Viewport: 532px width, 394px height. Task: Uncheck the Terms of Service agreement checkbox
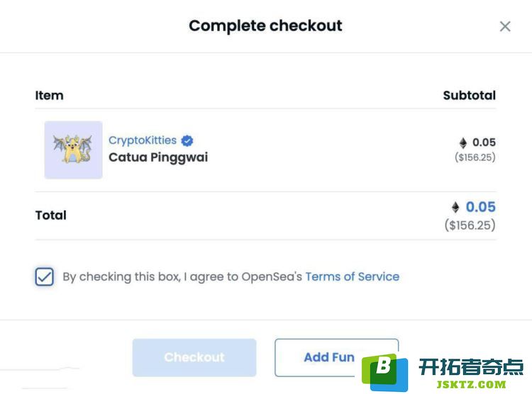(x=45, y=276)
